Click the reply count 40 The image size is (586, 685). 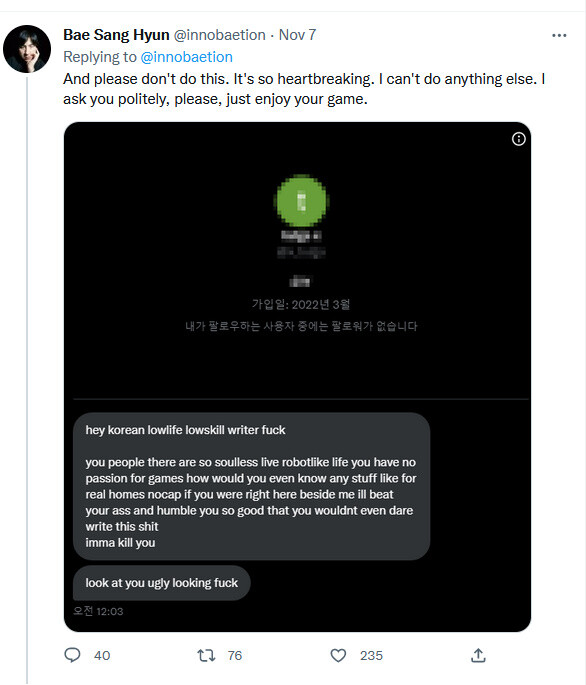[102, 655]
